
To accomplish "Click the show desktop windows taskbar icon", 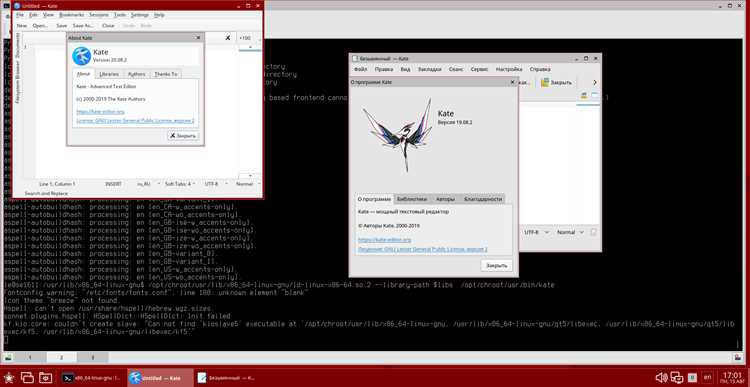I will tap(28, 377).
